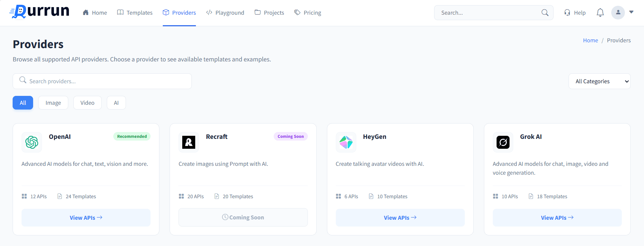Open the Templates nav item

tap(135, 13)
